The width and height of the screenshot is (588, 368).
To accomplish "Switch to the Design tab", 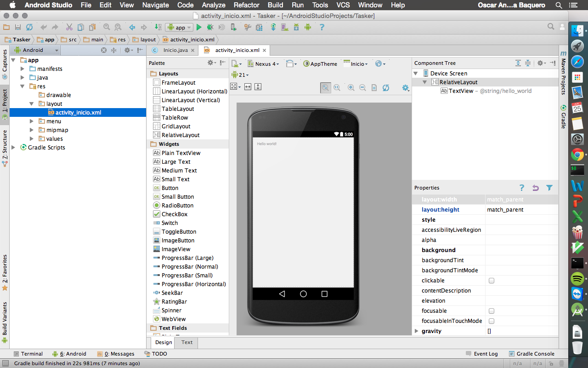I will pyautogui.click(x=163, y=342).
